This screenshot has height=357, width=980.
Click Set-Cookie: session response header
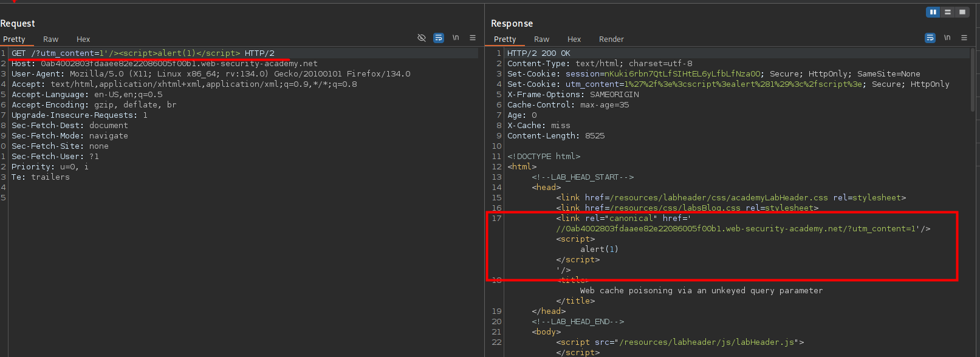click(x=714, y=74)
